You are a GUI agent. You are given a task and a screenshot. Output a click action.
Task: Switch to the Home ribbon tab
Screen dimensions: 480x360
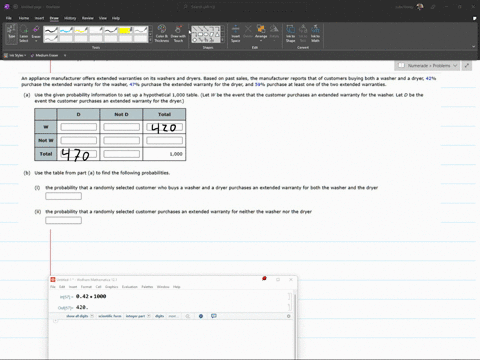24,18
